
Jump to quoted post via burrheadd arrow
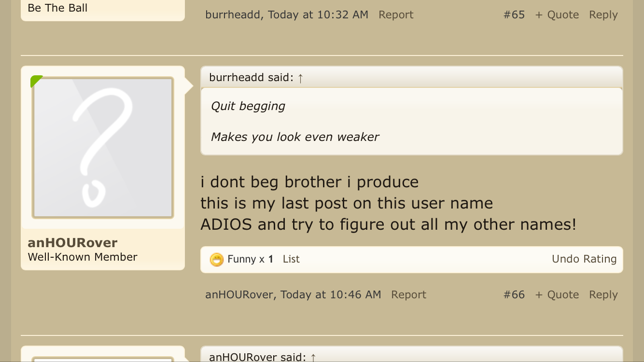point(300,78)
